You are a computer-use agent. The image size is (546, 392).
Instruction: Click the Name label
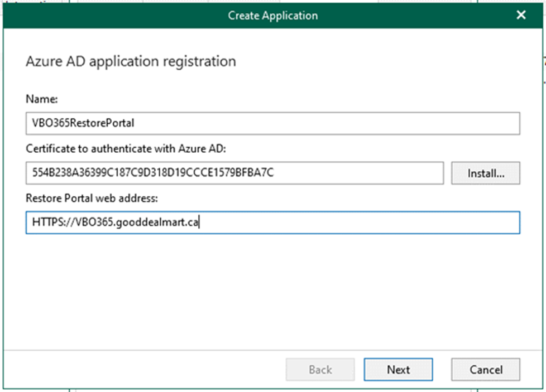(42, 99)
